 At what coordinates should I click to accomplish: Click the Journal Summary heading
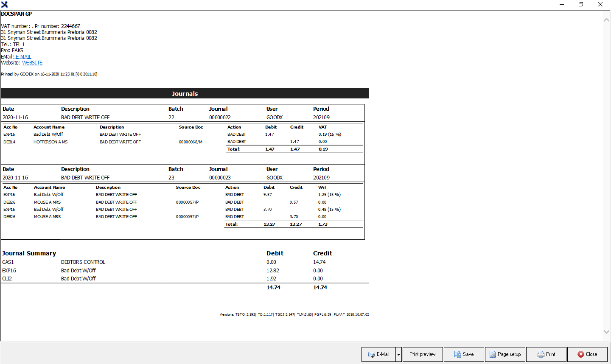click(29, 253)
